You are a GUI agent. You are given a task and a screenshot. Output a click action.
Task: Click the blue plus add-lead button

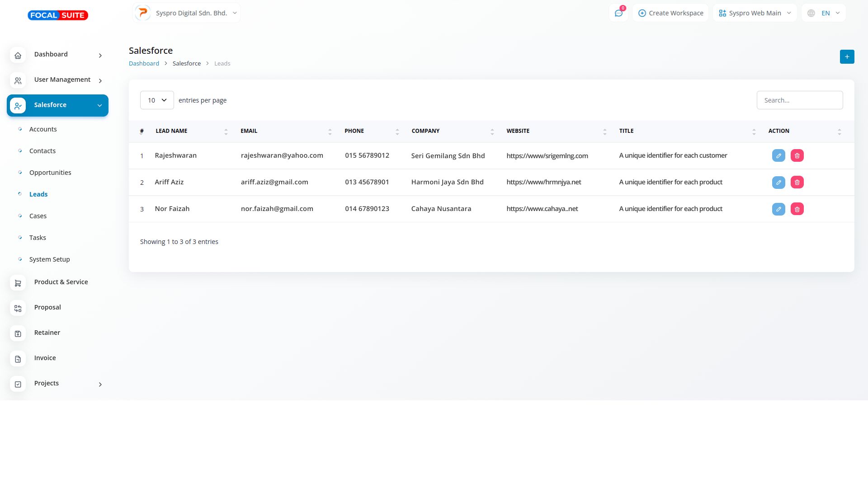847,56
